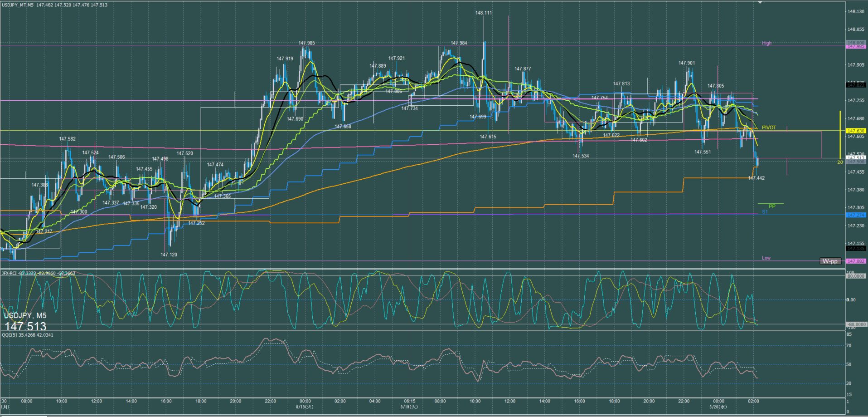Image resolution: width=868 pixels, height=417 pixels.
Task: Click the yellow 147.630 price tag
Action: [856, 131]
